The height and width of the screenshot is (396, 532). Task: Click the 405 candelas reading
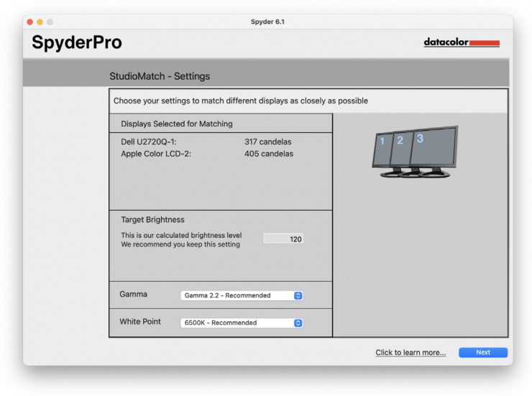268,154
